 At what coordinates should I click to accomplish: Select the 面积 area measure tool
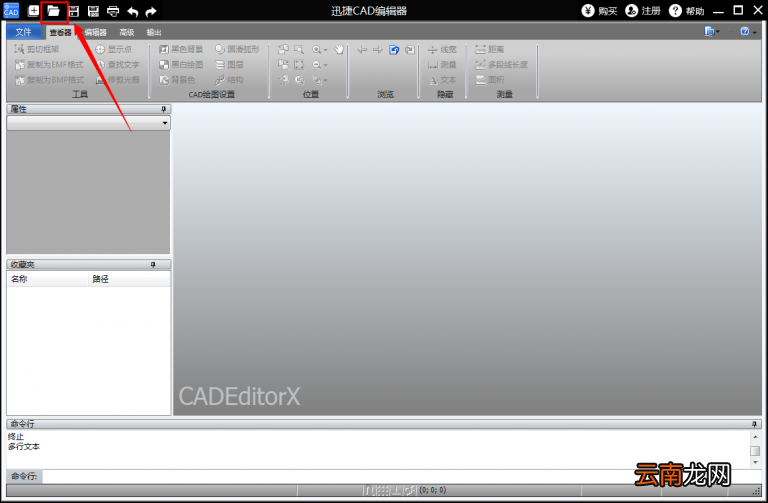coord(490,80)
